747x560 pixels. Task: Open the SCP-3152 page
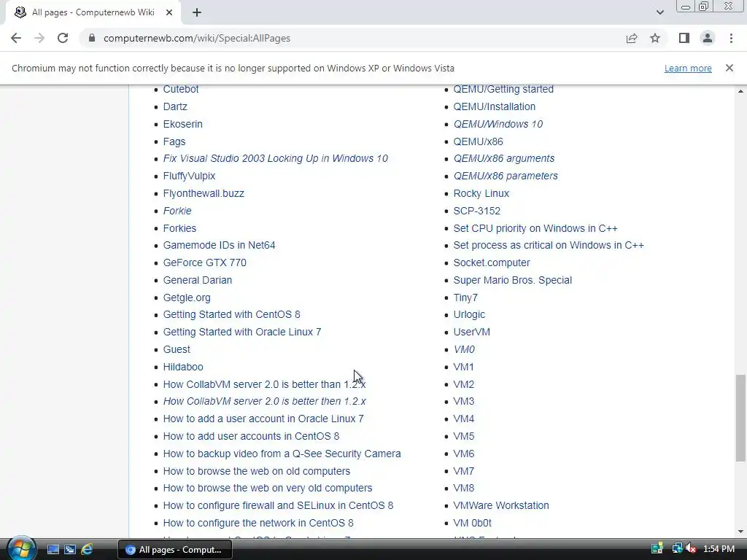point(477,211)
